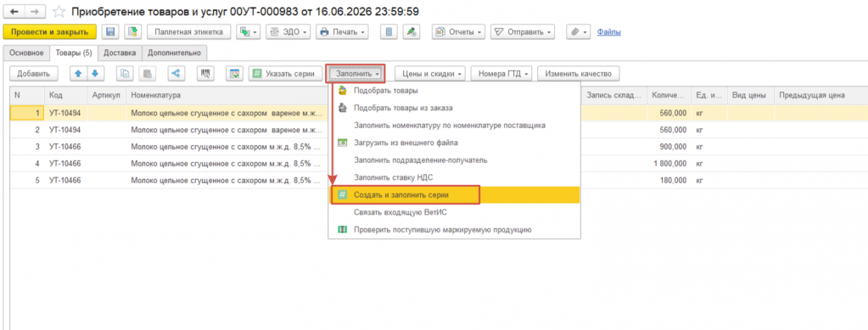Viewport: 868px width, 330px height.
Task: Open the paperclip attachments dropdown
Action: pos(579,32)
